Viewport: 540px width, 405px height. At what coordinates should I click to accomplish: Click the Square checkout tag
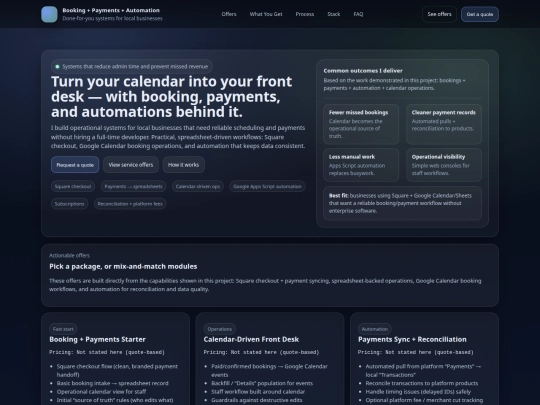(73, 186)
